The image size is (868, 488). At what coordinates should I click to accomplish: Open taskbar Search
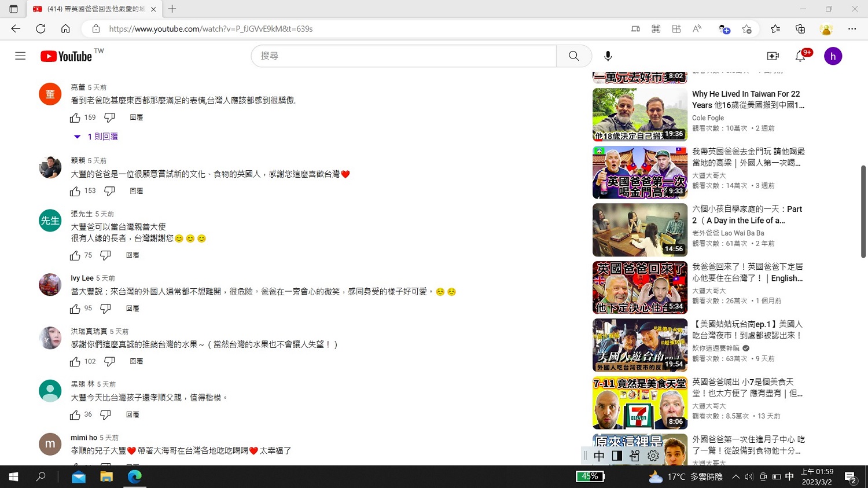click(41, 476)
